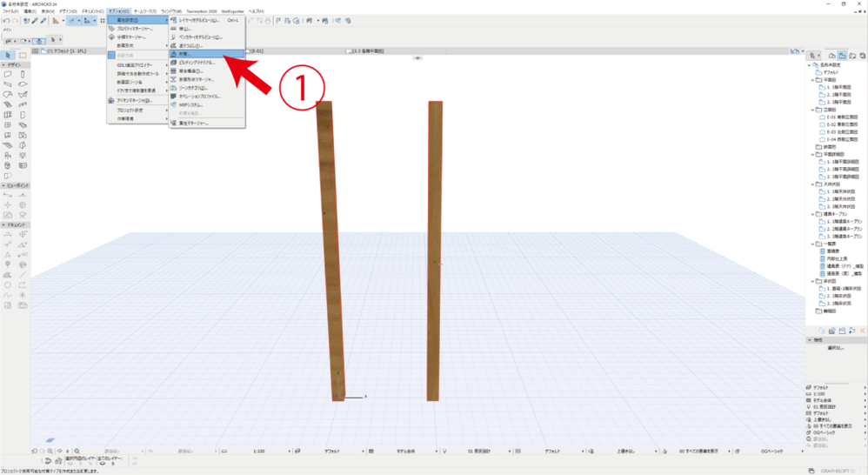Viewport: 868px width, 475px height.
Task: Collapse the 平面詳細図 folder in Navigator
Action: [812, 155]
